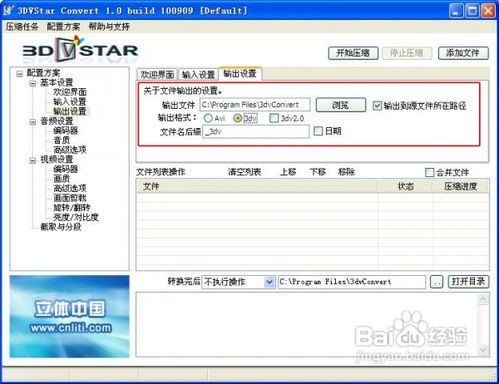499x384 pixels.
Task: Select the 输出设置 tab
Action: coord(240,73)
